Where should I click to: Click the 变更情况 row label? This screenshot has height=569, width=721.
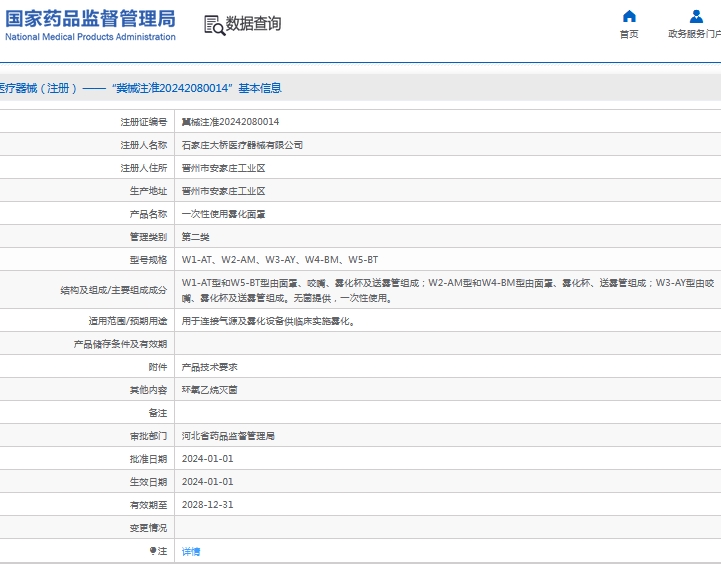(148, 528)
